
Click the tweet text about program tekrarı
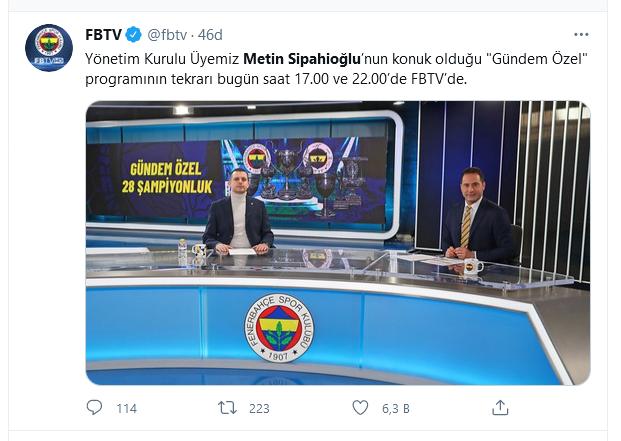336,69
